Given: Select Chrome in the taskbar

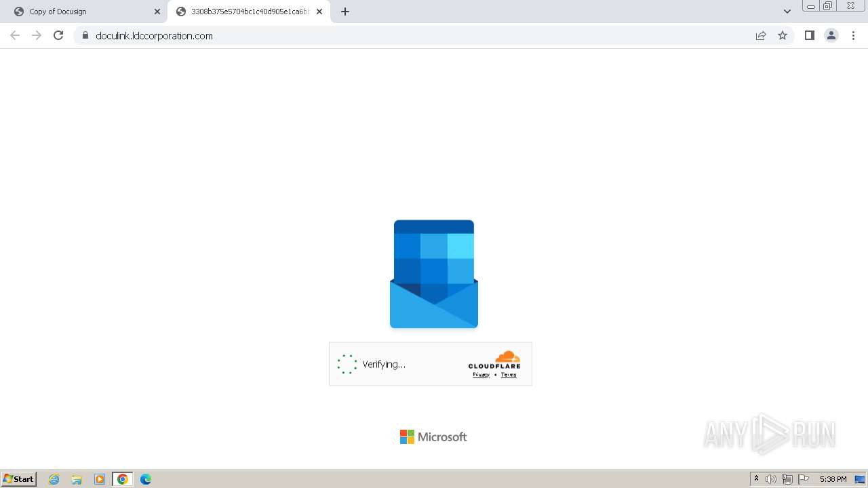Looking at the screenshot, I should point(123,479).
